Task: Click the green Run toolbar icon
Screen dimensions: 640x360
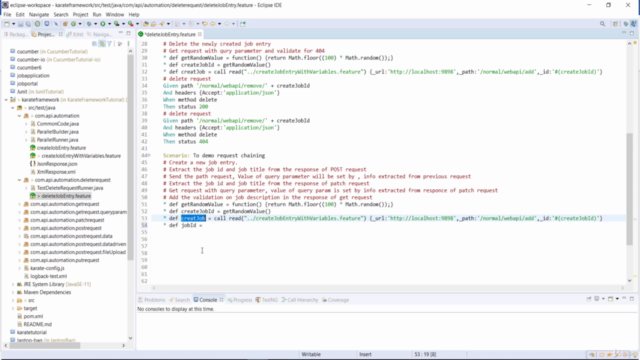Action: 102,24
